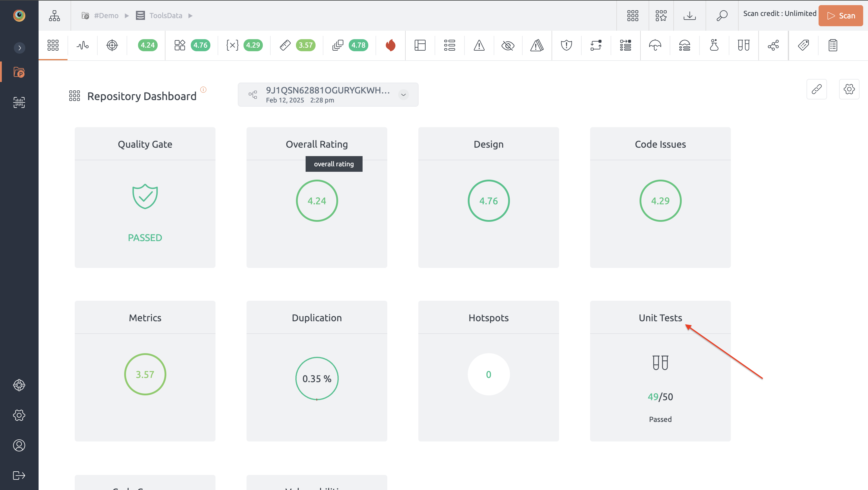
Task: Click the download icon in top bar
Action: [689, 15]
